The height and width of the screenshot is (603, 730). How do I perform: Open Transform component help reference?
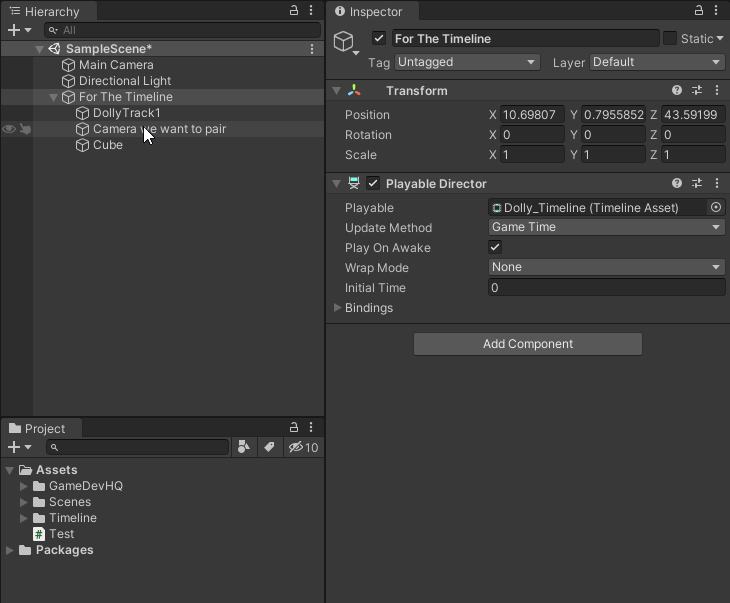[x=677, y=90]
